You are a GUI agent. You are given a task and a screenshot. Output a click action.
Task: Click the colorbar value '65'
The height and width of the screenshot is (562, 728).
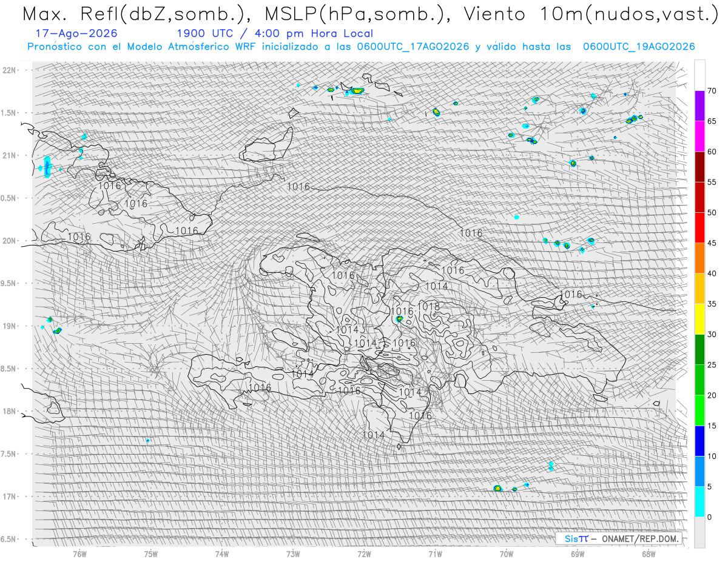(712, 121)
